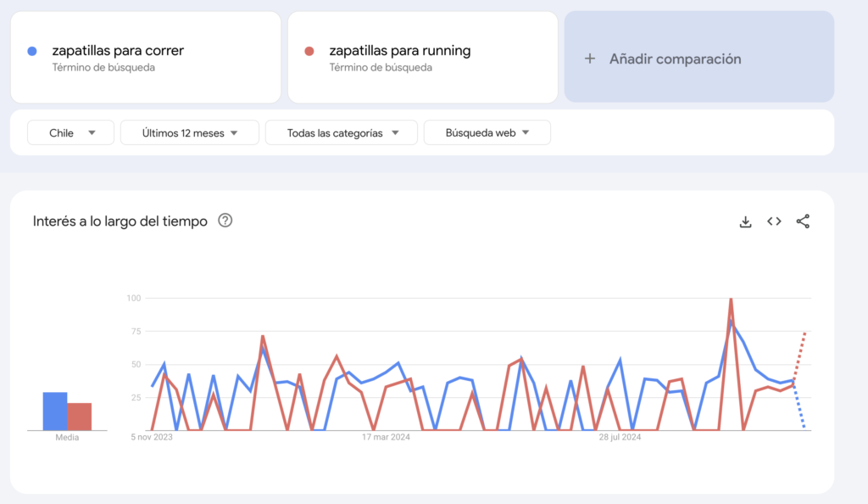Click the blue Media average bar
The image size is (868, 504).
click(x=55, y=412)
